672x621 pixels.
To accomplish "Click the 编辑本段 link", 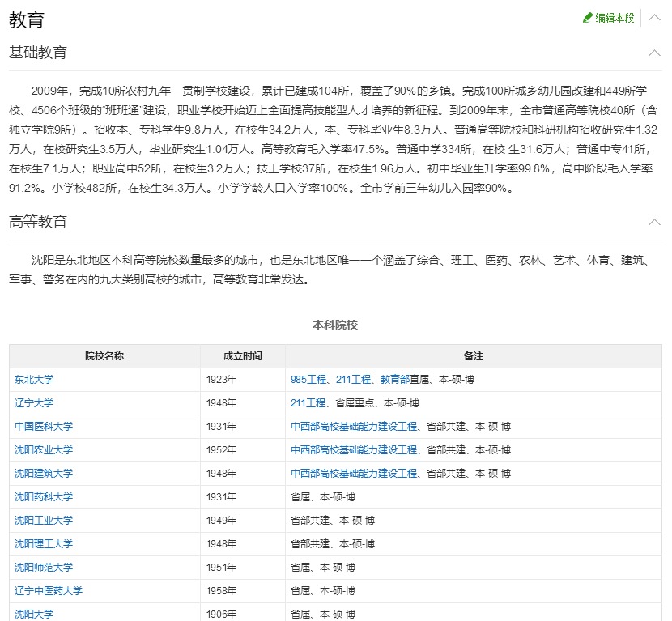I will coord(615,18).
